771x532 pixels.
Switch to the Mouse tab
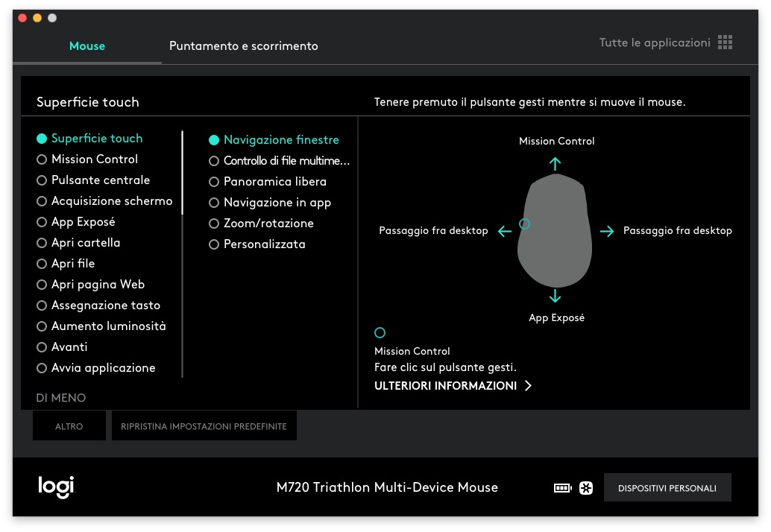tap(87, 46)
